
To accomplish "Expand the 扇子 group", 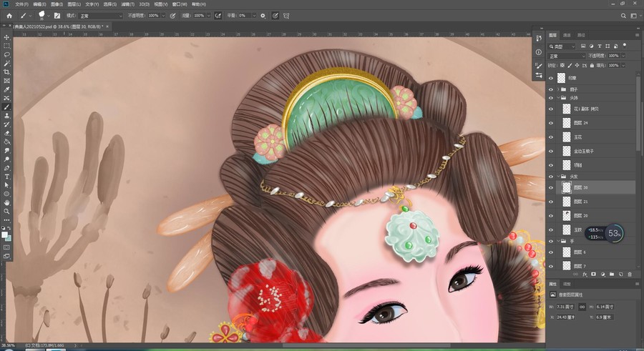I will pyautogui.click(x=558, y=89).
